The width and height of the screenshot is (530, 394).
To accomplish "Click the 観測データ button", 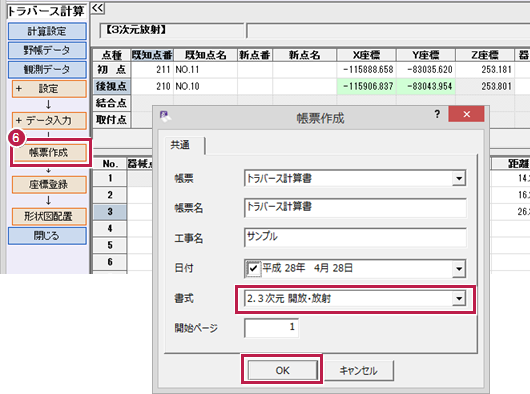I will tap(47, 69).
